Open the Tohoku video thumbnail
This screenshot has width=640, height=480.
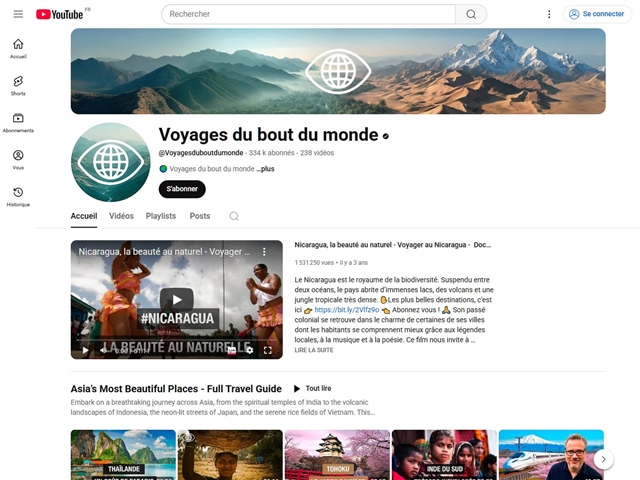337,455
